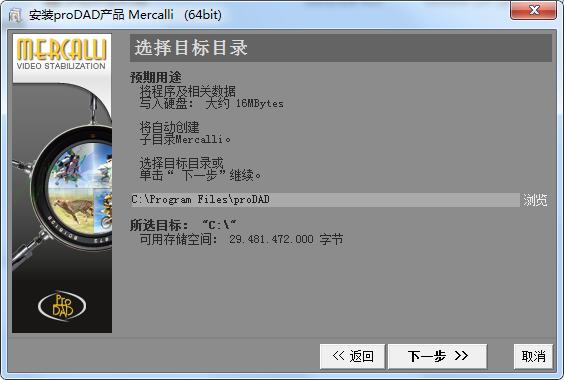Viewport: 564px width, 380px height.
Task: Cancel installation with 取消 button
Action: [533, 356]
